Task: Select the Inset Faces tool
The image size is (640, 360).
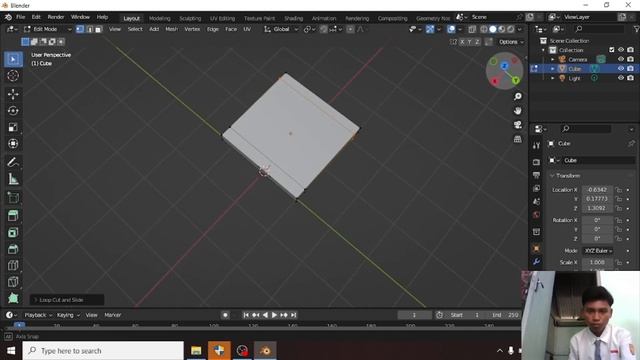Action: pos(13,232)
